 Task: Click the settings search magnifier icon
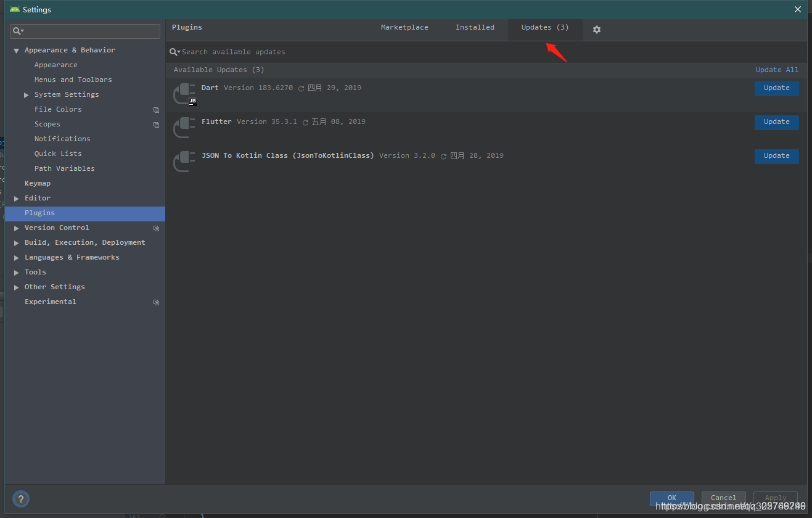coord(18,31)
